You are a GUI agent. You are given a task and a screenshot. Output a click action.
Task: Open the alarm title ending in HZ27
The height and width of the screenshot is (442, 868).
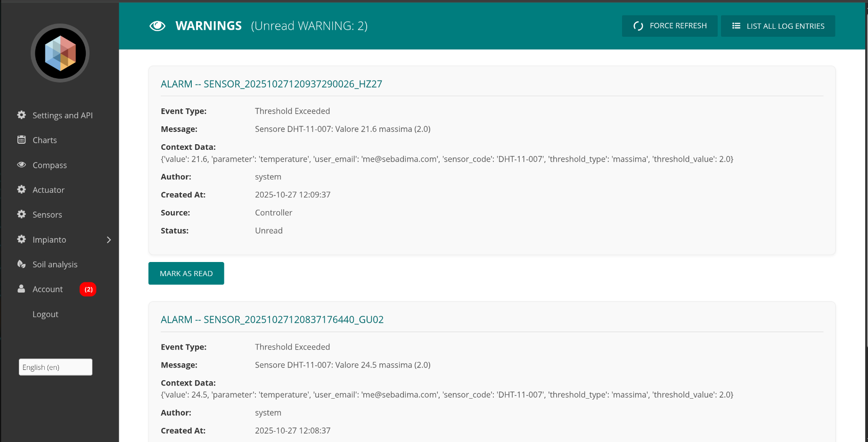tap(271, 84)
